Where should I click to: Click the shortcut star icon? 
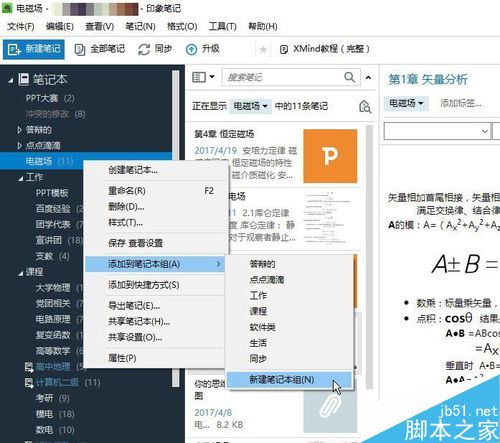[263, 50]
